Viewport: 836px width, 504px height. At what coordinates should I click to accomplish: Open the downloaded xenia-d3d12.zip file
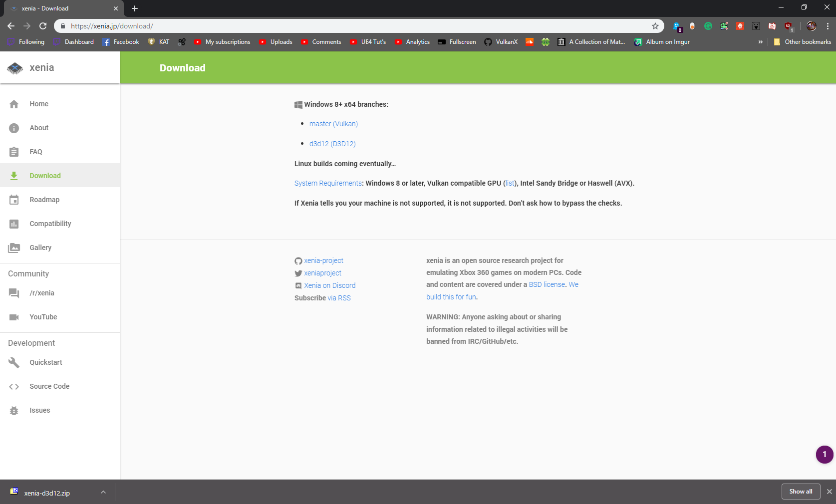pos(47,493)
